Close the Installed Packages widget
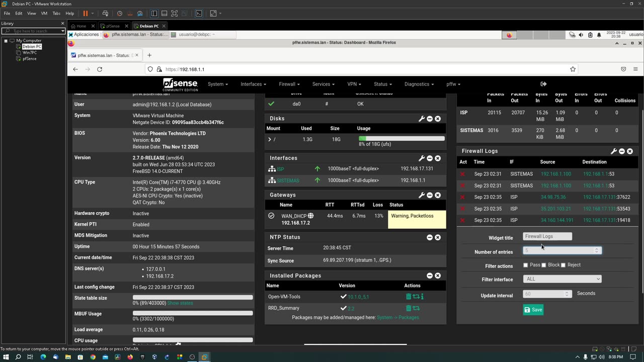Screen dimensions: 644x362 click(438, 276)
